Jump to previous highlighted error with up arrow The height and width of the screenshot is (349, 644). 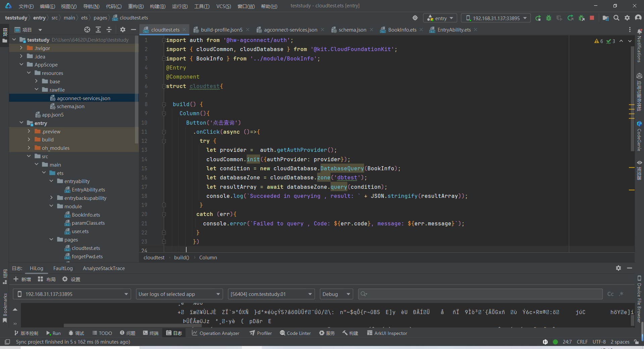pos(621,41)
